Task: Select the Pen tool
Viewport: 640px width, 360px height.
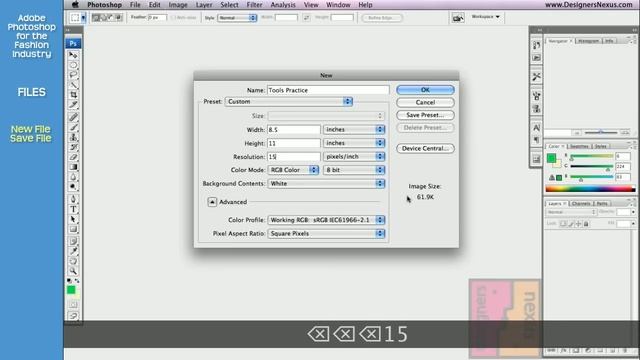Action: tap(73, 199)
